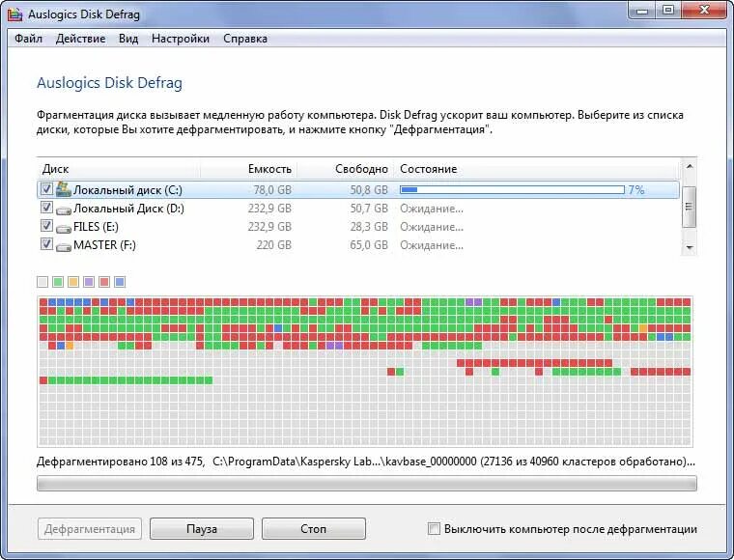This screenshot has height=560, width=734.
Task: Uncheck the Локальный диск (C:) checkbox
Action: (46, 188)
